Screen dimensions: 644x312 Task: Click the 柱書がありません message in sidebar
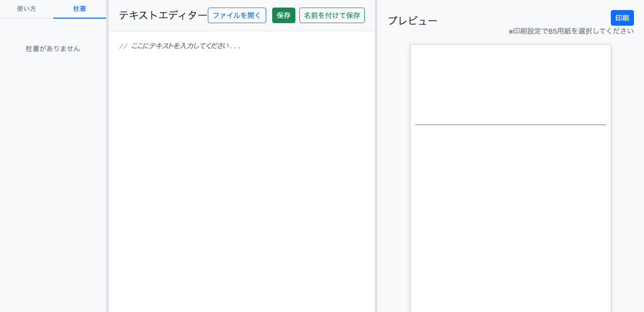[53, 49]
